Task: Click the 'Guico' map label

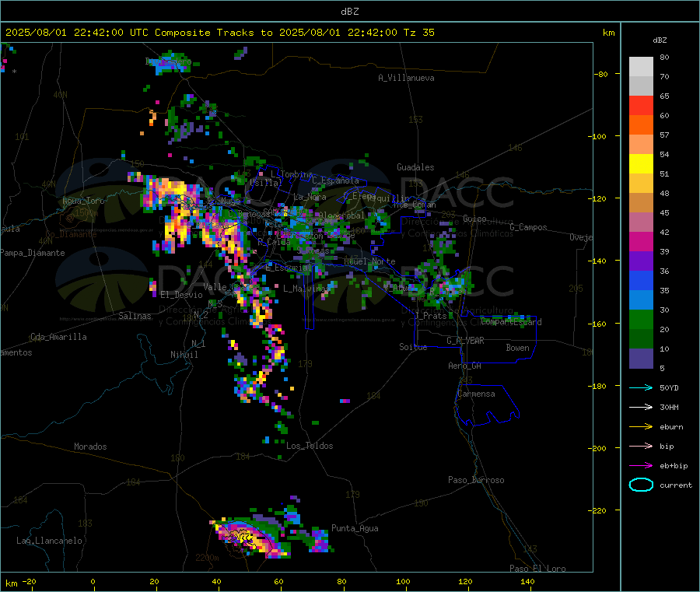Action: coord(474,219)
